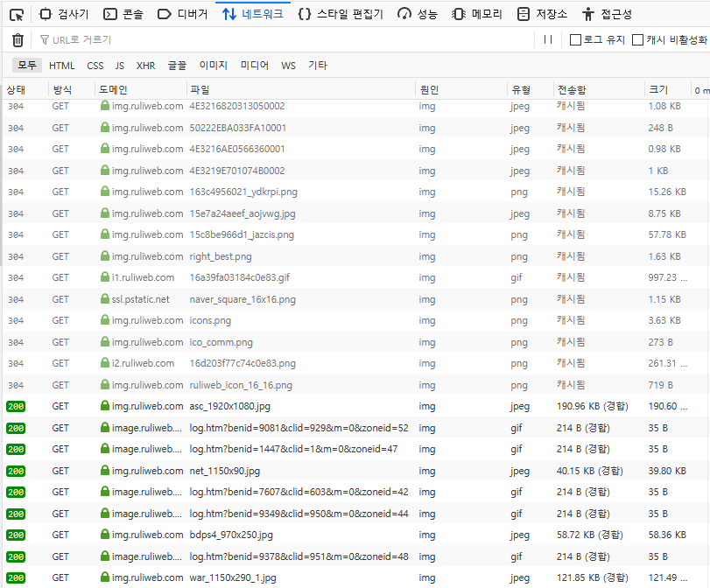Activate the element picker icon

(16, 14)
